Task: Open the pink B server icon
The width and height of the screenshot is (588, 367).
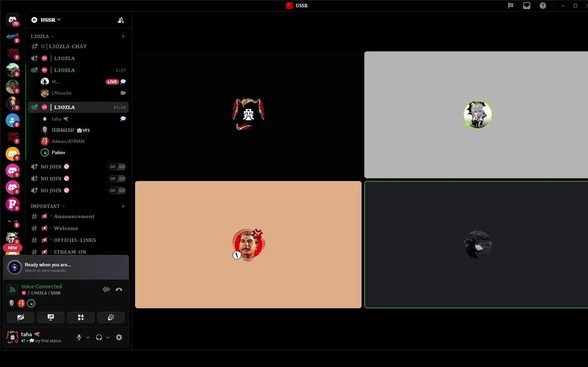Action: pos(12,204)
